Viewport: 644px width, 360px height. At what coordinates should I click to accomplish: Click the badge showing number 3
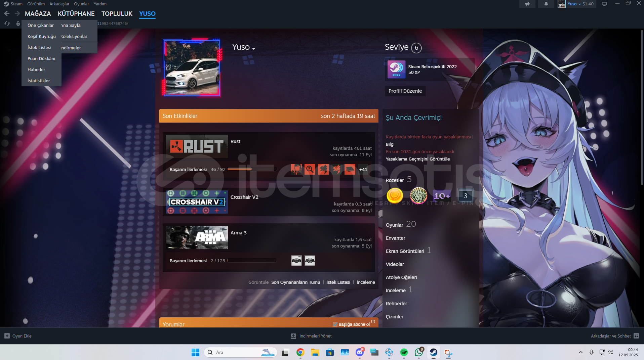pos(466,195)
